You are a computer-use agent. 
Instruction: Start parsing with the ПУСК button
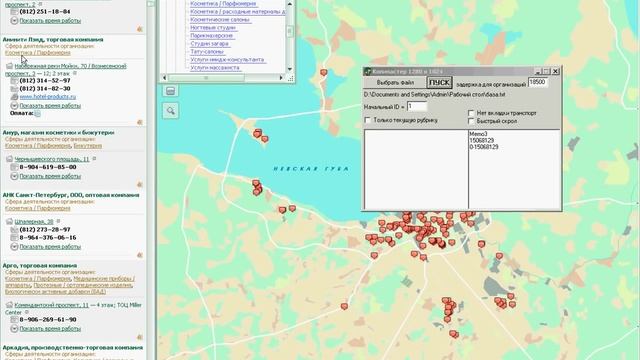point(440,82)
